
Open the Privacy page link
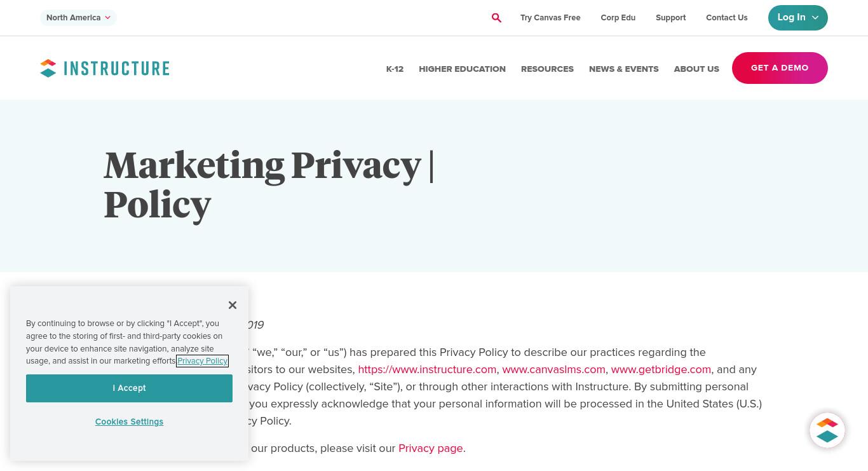[430, 448]
